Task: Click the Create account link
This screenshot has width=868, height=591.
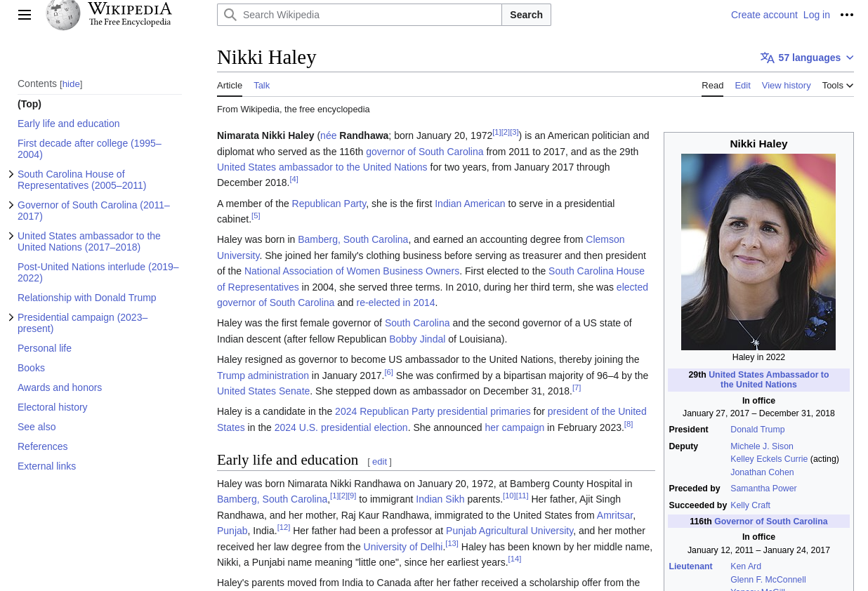Action: pos(764,15)
